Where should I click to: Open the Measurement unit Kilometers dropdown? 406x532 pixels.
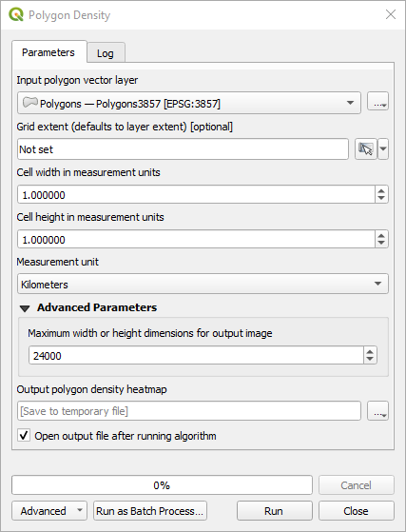point(203,284)
